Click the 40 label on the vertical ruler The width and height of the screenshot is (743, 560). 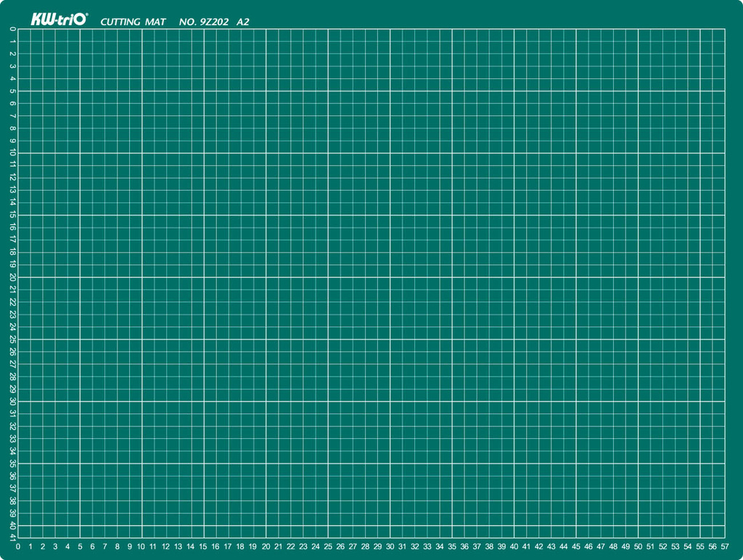(x=12, y=525)
